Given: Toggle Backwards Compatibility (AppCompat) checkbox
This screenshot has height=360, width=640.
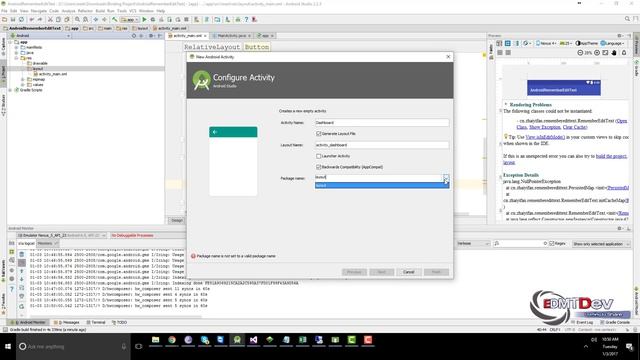Looking at the screenshot, I should 318,167.
